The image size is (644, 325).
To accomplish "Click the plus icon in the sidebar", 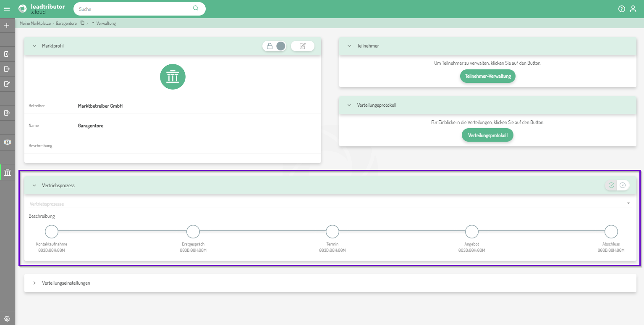I will [7, 26].
